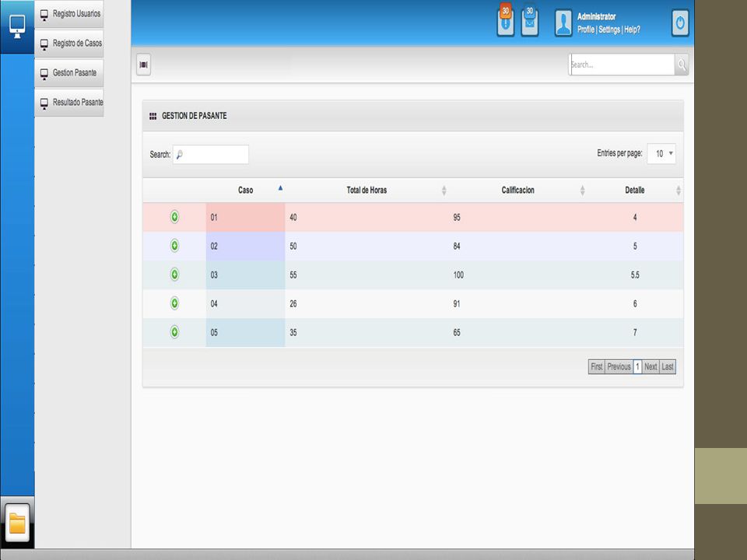Screen dimensions: 747x560
Task: Click Total de Horas value 40
Action: point(293,218)
